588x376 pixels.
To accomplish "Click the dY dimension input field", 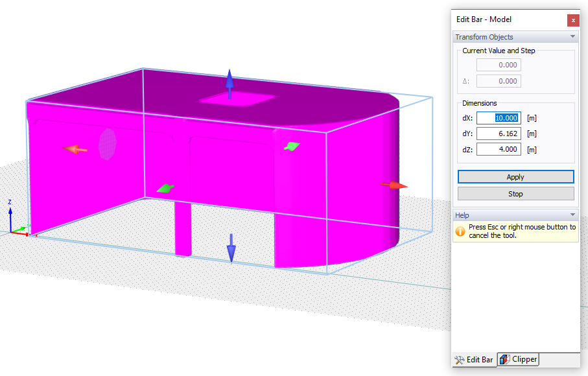I will [x=499, y=134].
